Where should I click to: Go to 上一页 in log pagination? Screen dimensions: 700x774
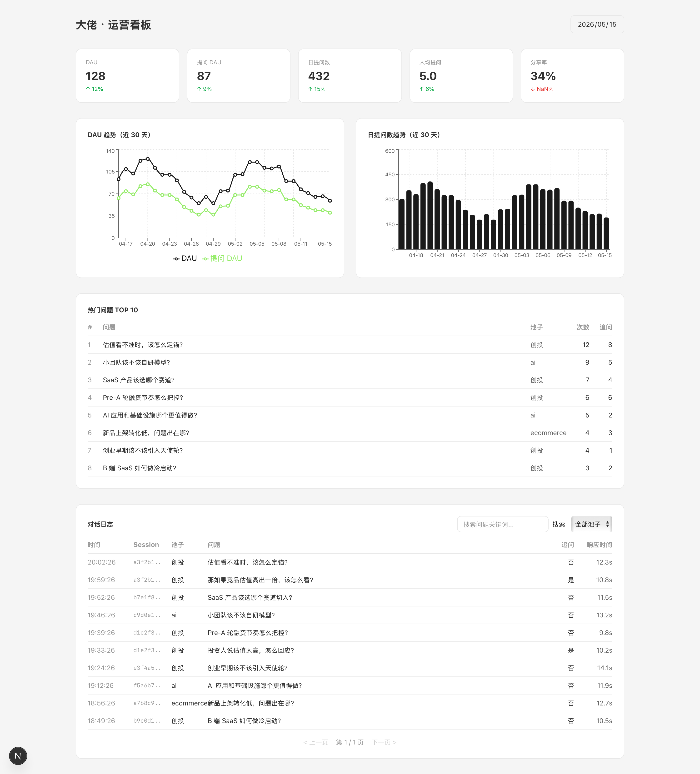click(x=315, y=742)
